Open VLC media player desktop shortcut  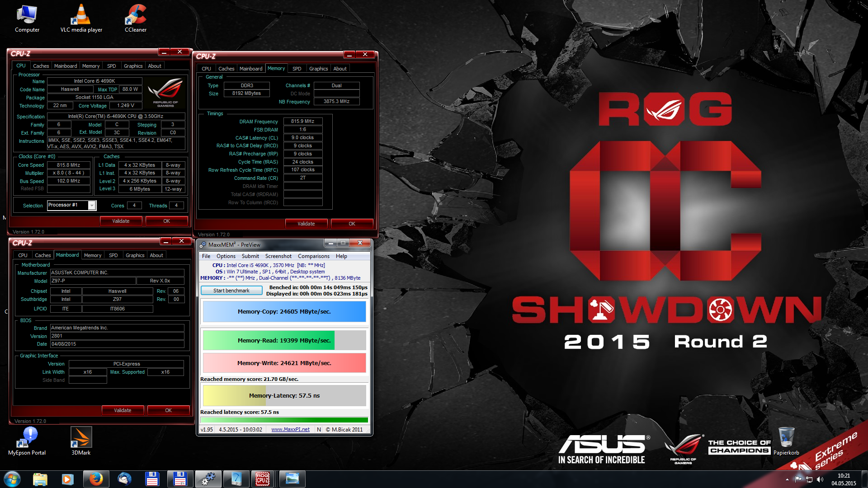coord(81,19)
